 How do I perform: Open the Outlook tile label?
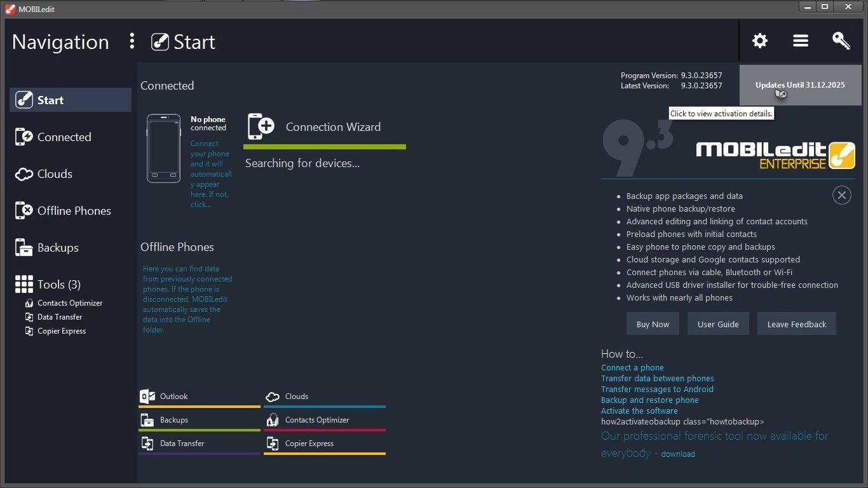tap(173, 396)
